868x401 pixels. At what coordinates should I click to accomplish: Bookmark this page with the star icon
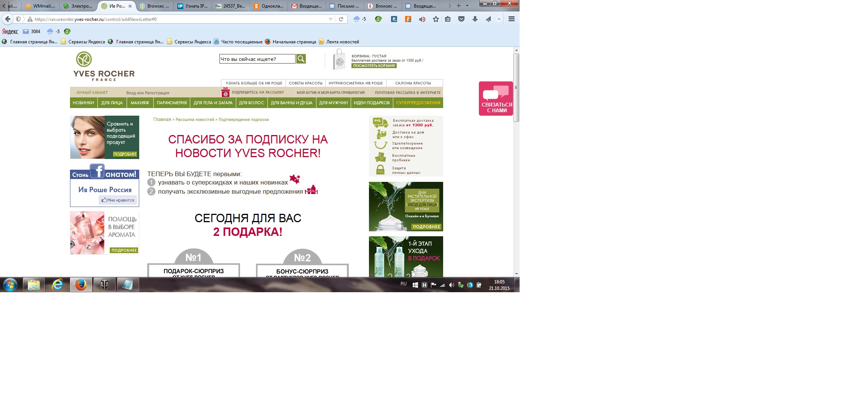[x=436, y=19]
